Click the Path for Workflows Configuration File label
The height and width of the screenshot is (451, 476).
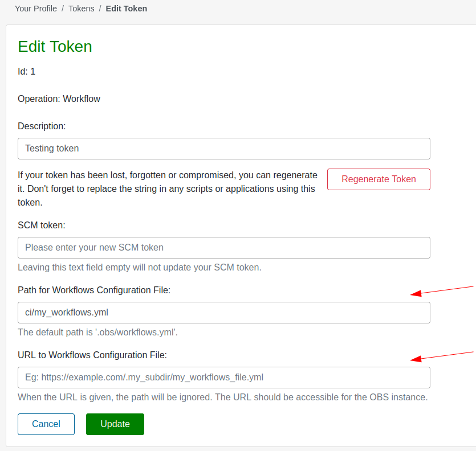94,290
